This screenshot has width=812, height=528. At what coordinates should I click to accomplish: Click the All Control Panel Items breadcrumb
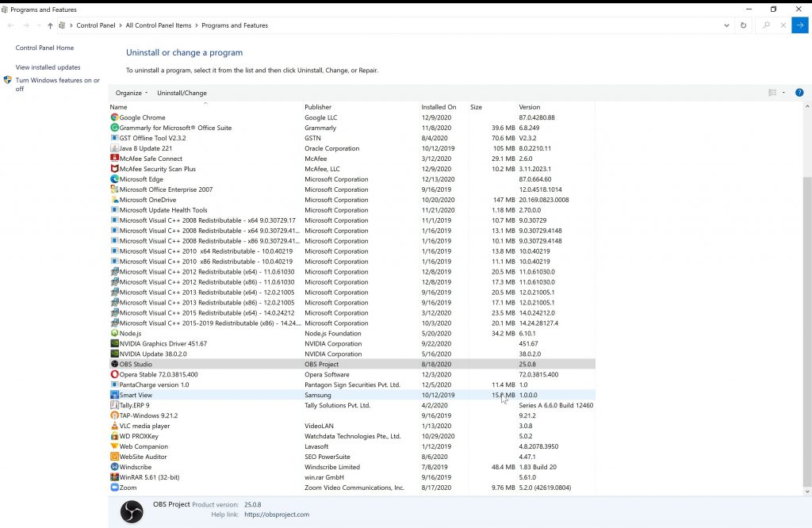point(159,25)
